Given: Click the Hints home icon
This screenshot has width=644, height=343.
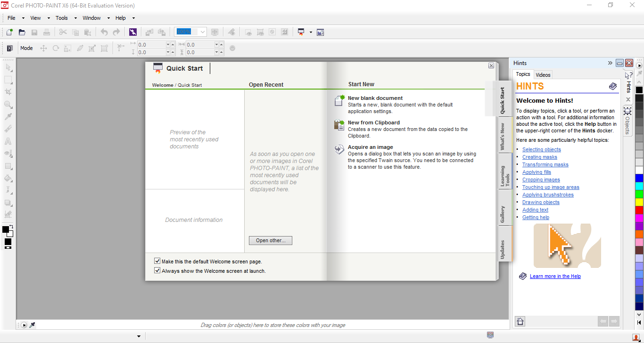Looking at the screenshot, I should pos(520,321).
